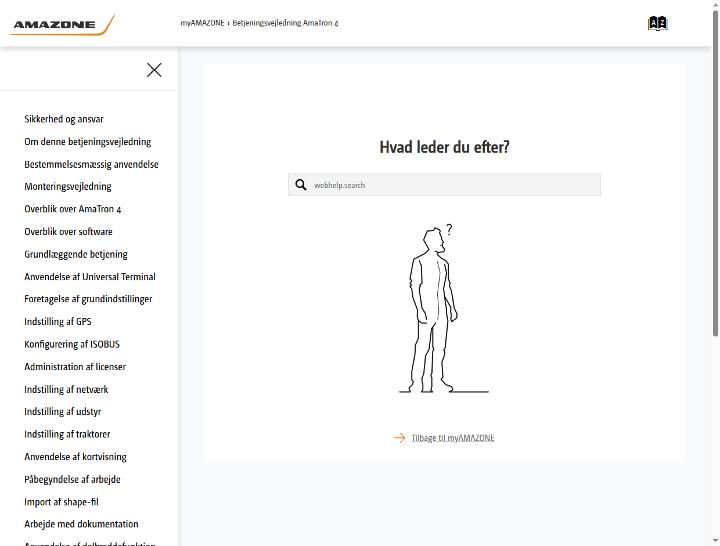Click the AMAZONE logo

[x=63, y=25]
